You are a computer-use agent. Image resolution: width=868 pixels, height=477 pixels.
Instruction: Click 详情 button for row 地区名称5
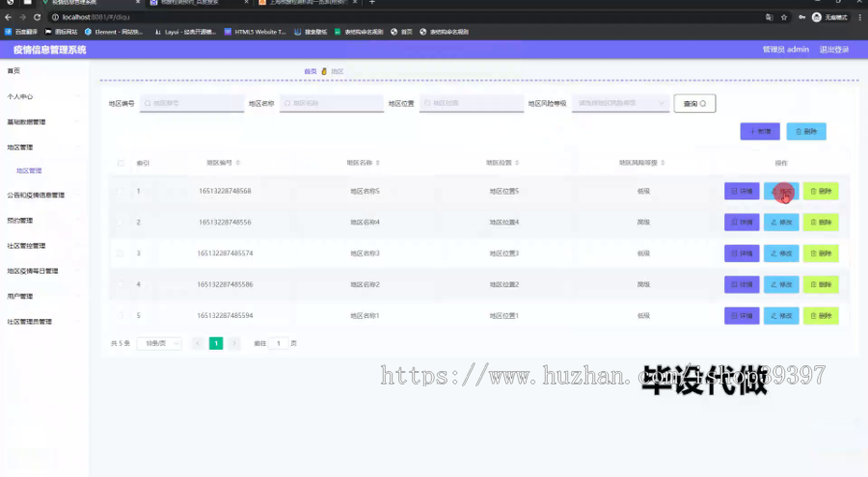coord(742,191)
